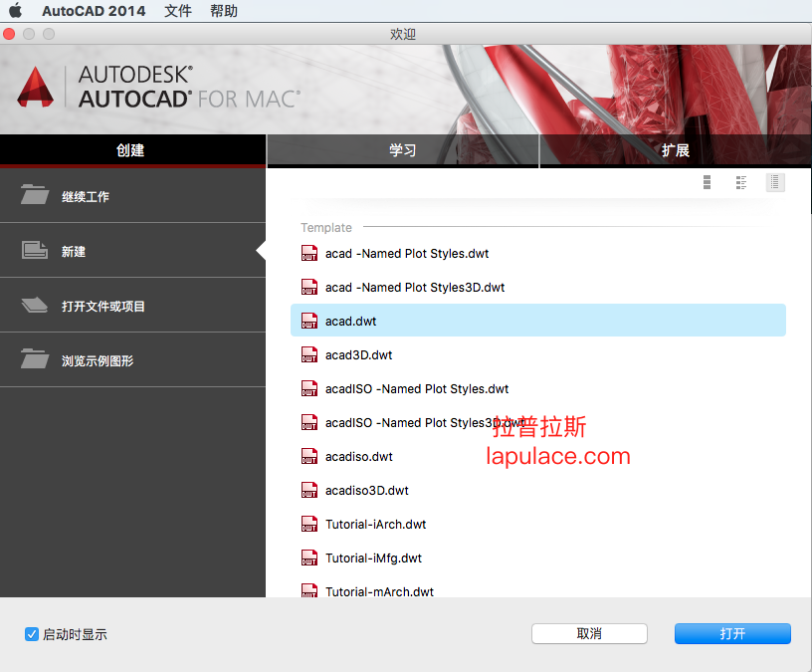Switch to the 学习 tab

[402, 150]
